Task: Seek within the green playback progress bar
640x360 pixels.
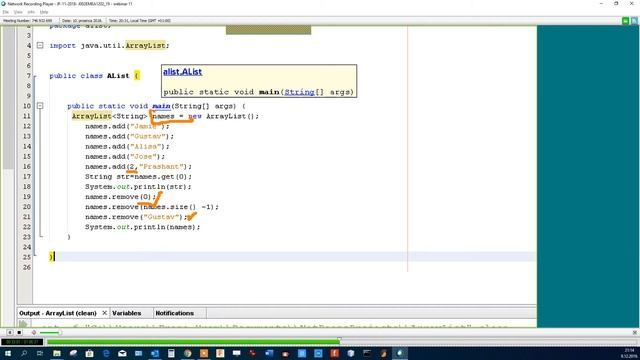Action: coord(193,342)
